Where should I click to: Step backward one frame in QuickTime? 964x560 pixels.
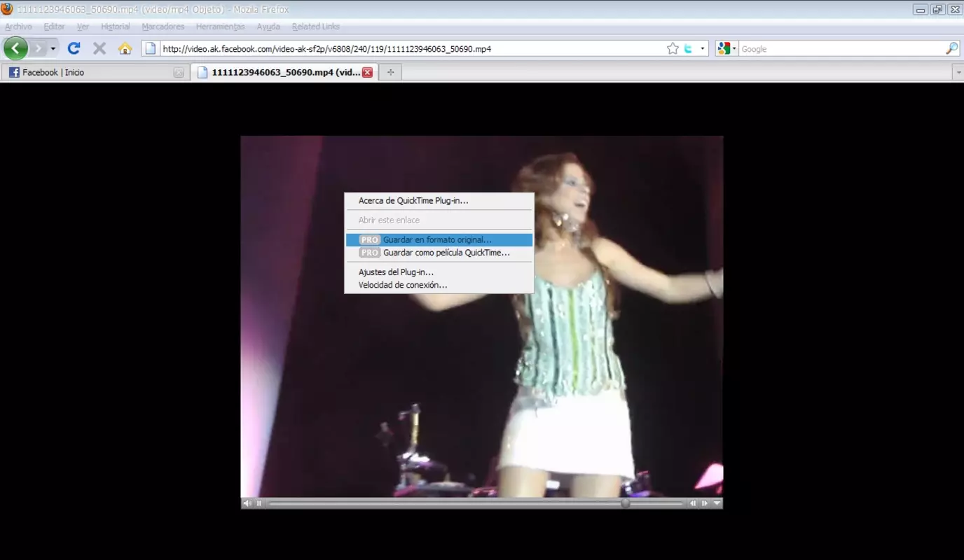(693, 503)
